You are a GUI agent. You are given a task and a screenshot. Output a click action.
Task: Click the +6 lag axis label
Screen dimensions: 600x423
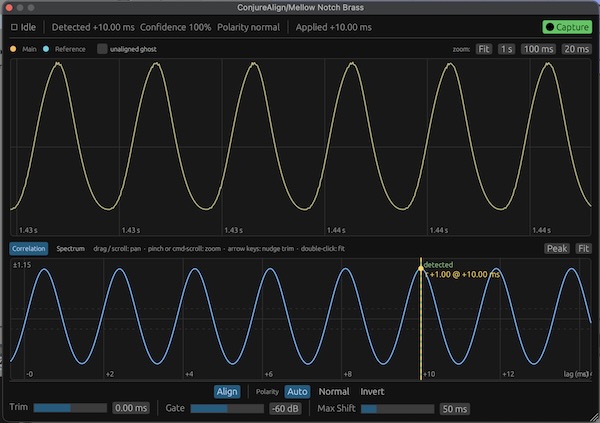pyautogui.click(x=269, y=374)
